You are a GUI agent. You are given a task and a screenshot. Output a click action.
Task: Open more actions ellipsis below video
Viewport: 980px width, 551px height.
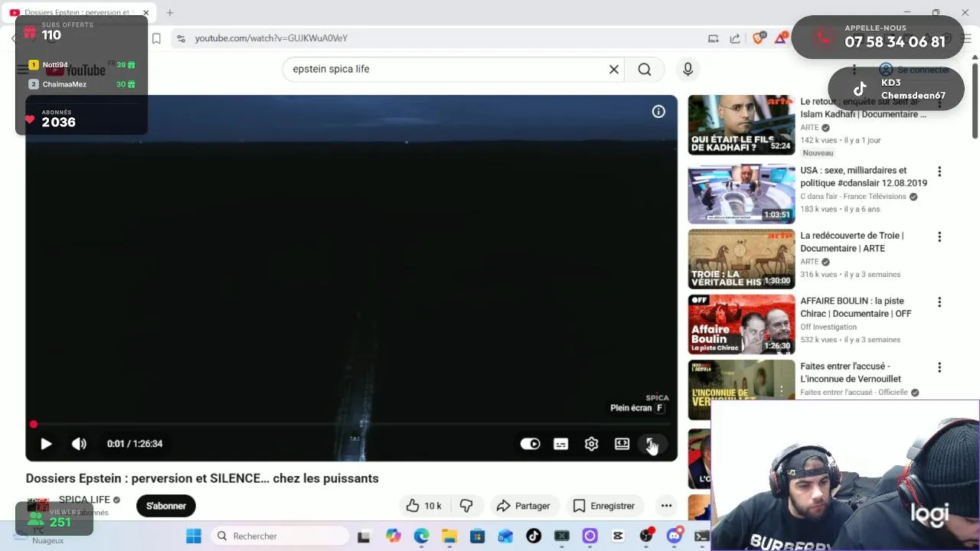(666, 506)
